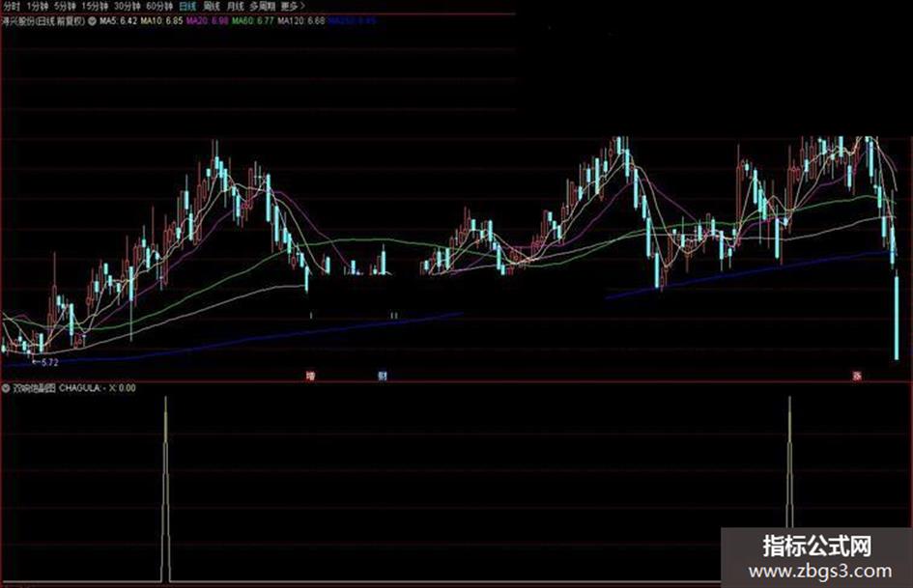Click the MA10: 6.85 indicator label
The width and height of the screenshot is (913, 588).
point(162,21)
